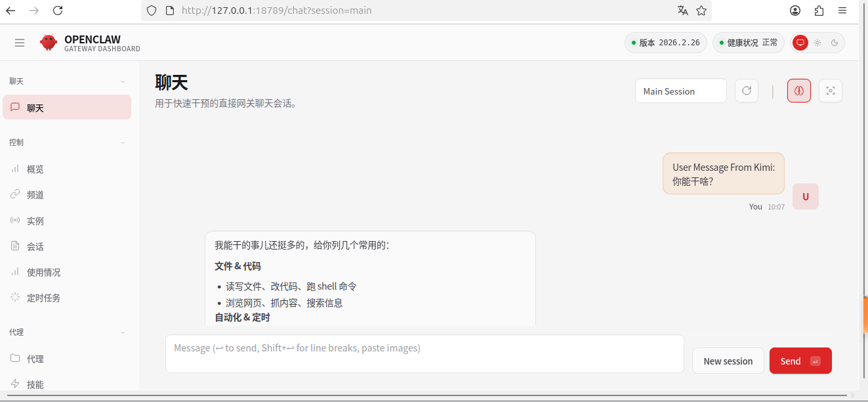Bookmark page with the star icon
This screenshot has width=868, height=402.
pyautogui.click(x=701, y=11)
